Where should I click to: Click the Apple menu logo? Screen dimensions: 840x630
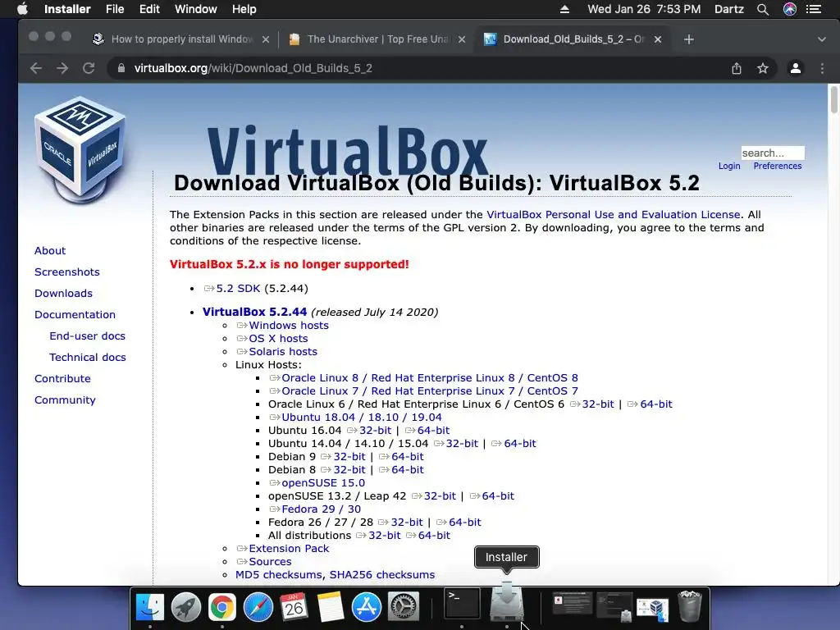(x=22, y=9)
